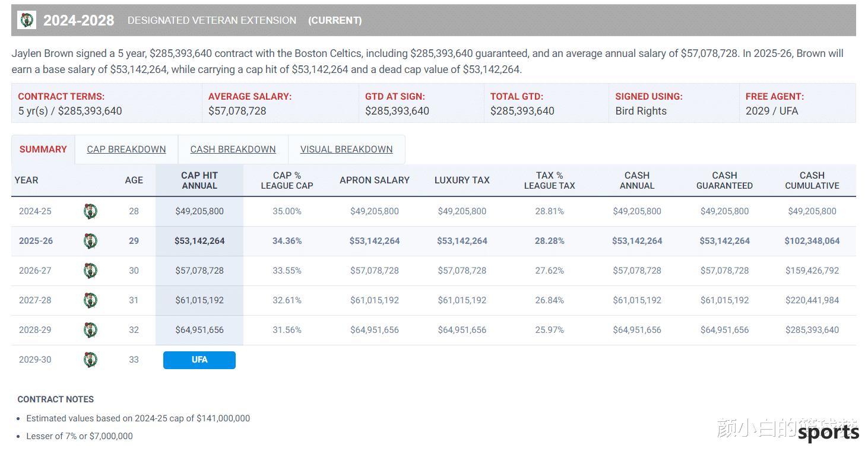Image resolution: width=868 pixels, height=451 pixels.
Task: Click the TAX % LEAGUE TAX column header
Action: click(550, 180)
